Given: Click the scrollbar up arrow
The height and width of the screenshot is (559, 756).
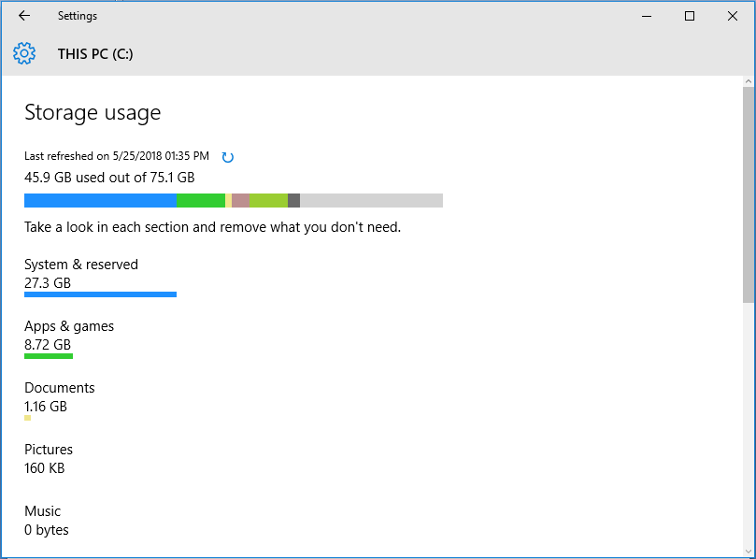Looking at the screenshot, I should 748,81.
